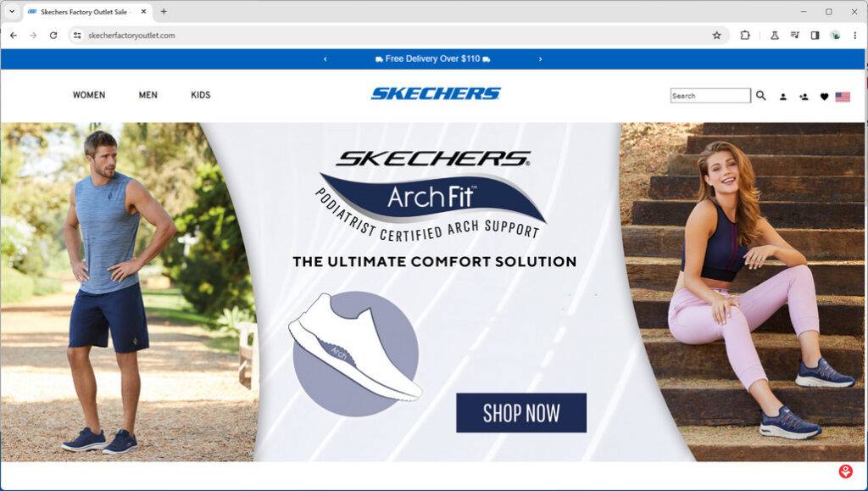The image size is (868, 491).
Task: Select the US flag country icon
Action: [x=843, y=97]
